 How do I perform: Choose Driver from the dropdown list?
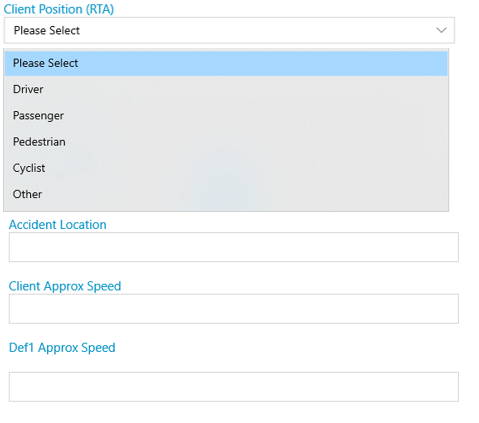tap(226, 89)
